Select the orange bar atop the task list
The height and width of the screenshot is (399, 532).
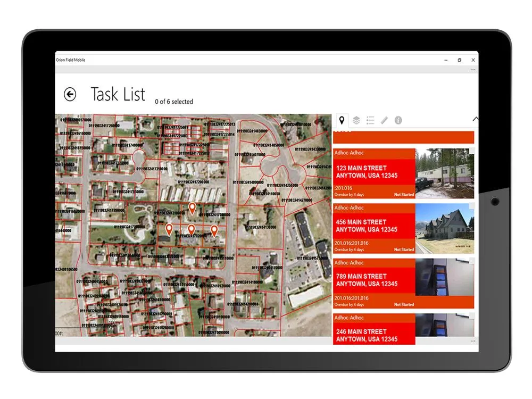(x=403, y=137)
